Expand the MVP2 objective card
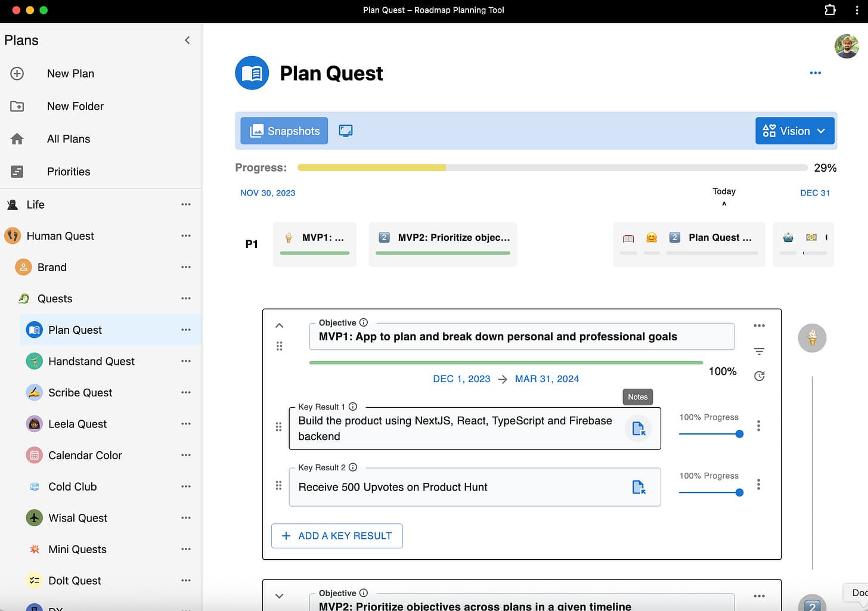The height and width of the screenshot is (611, 868). (x=279, y=596)
